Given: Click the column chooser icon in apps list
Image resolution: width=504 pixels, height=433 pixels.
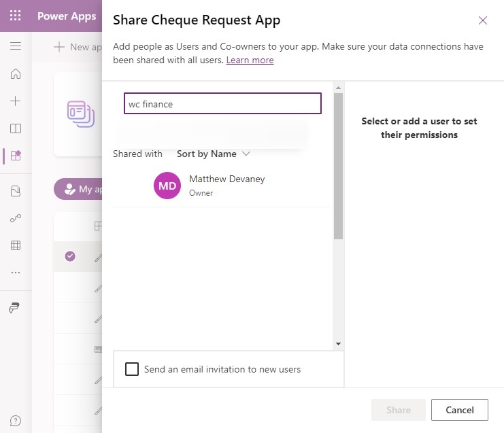Looking at the screenshot, I should 98,226.
